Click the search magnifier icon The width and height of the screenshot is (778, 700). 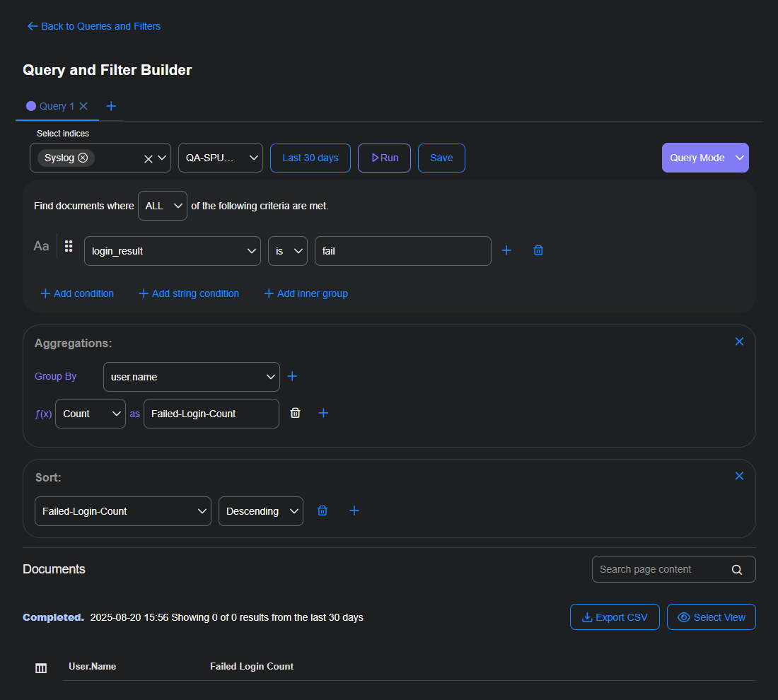pos(736,569)
